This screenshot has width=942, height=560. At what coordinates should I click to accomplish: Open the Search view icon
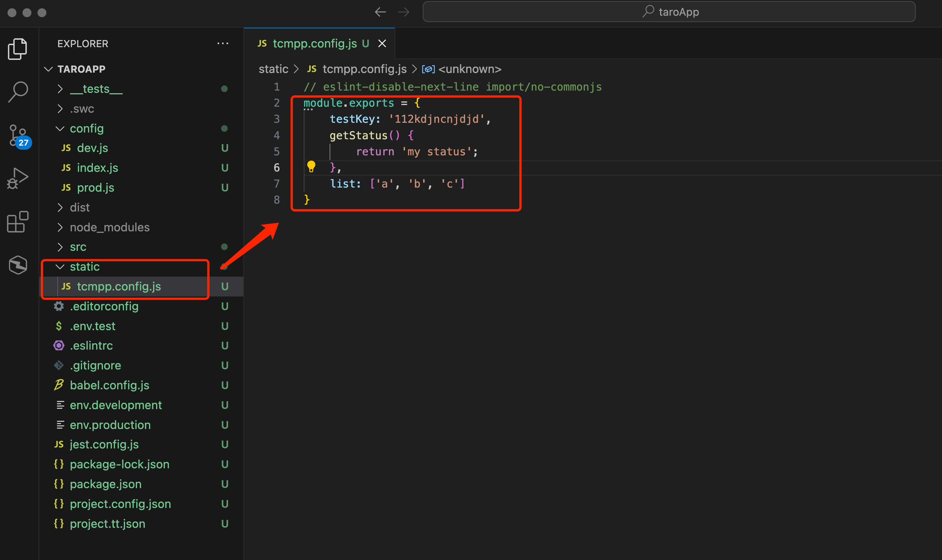point(17,92)
